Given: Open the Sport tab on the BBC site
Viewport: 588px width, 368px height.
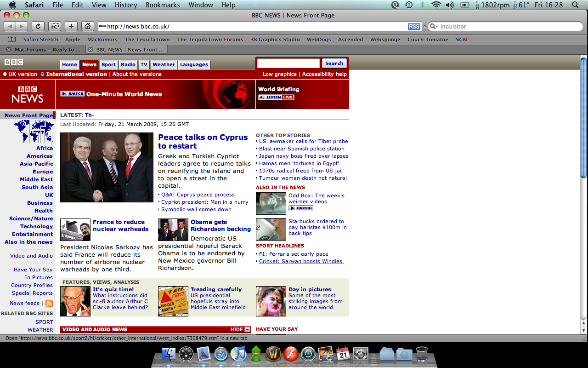Looking at the screenshot, I should pos(108,65).
